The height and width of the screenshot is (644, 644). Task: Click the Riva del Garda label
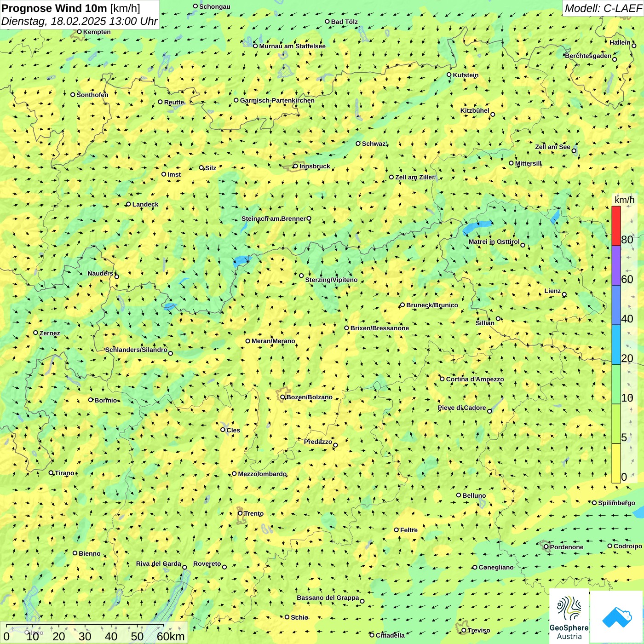click(x=158, y=563)
